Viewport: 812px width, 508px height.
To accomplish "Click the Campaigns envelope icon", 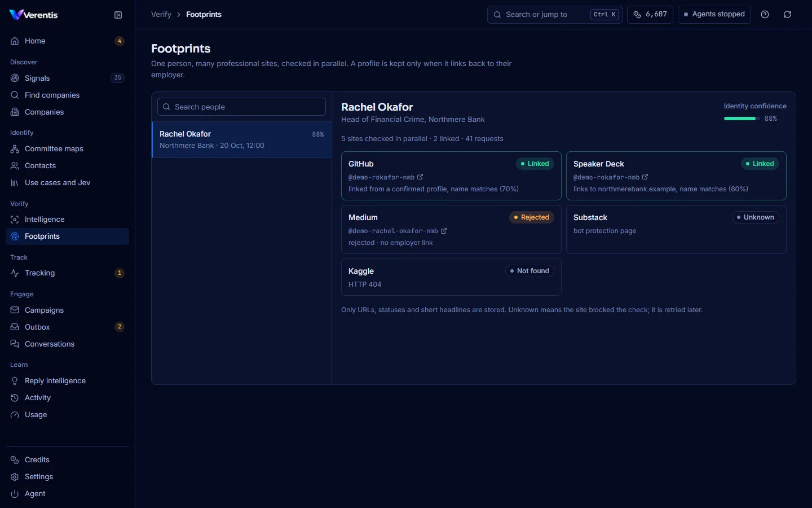I will pyautogui.click(x=15, y=310).
